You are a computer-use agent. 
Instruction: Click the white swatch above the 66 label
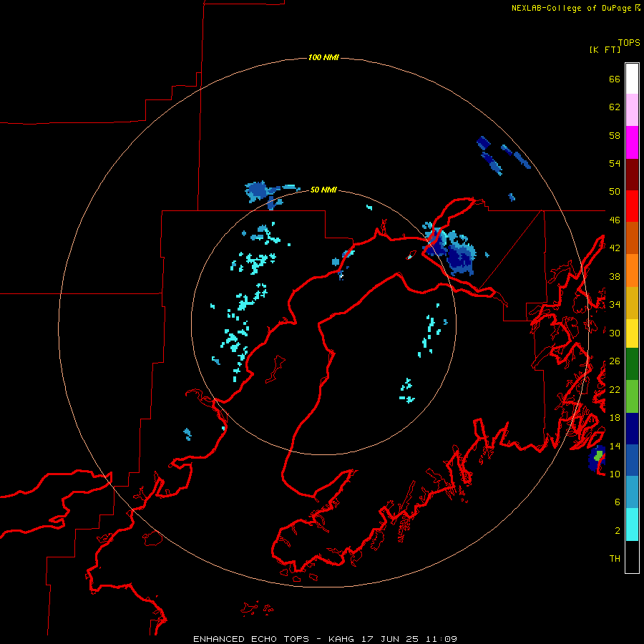(632, 79)
